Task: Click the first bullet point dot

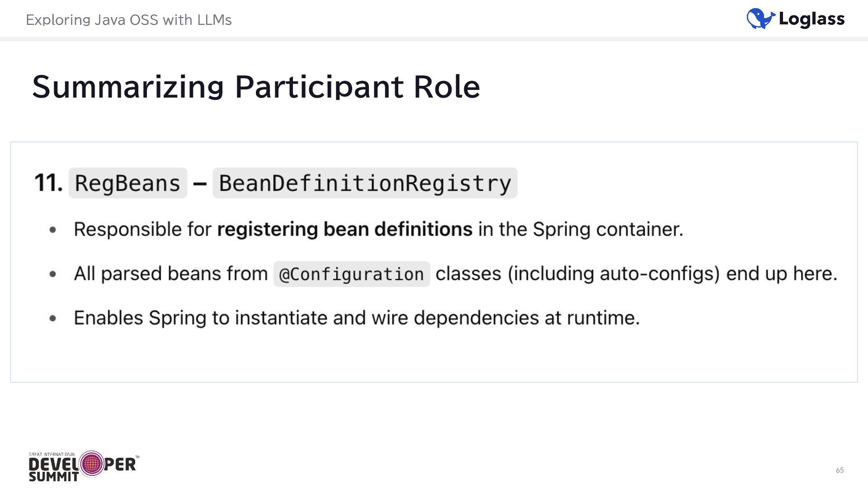Action: click(x=53, y=230)
